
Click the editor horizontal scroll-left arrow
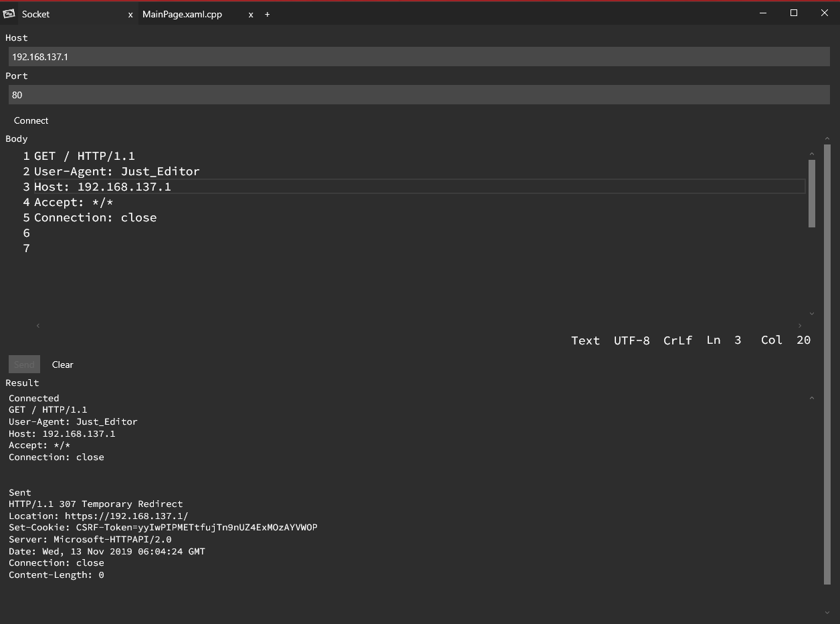(38, 326)
